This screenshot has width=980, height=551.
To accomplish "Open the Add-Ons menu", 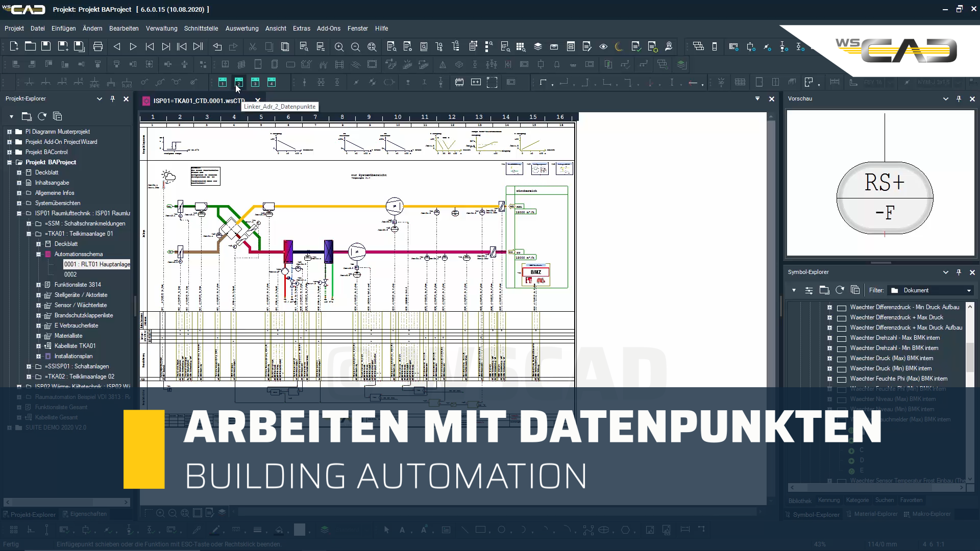I will [x=328, y=29].
